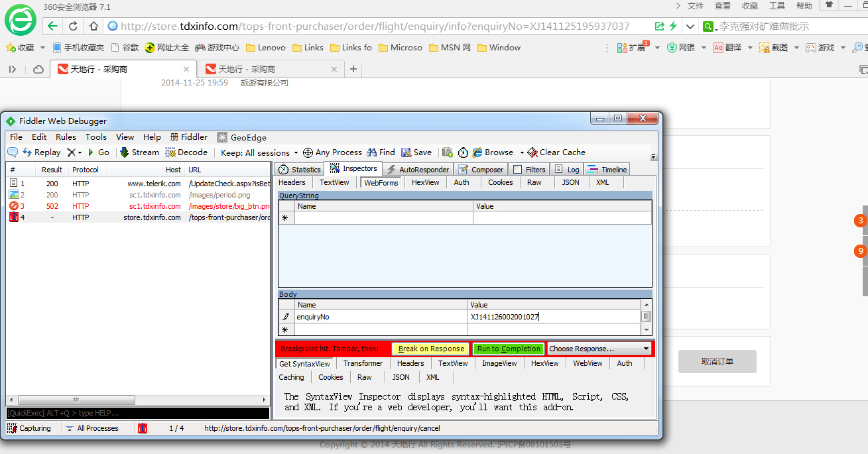Click the Save toolbar button
The height and width of the screenshot is (454, 868).
pyautogui.click(x=416, y=152)
